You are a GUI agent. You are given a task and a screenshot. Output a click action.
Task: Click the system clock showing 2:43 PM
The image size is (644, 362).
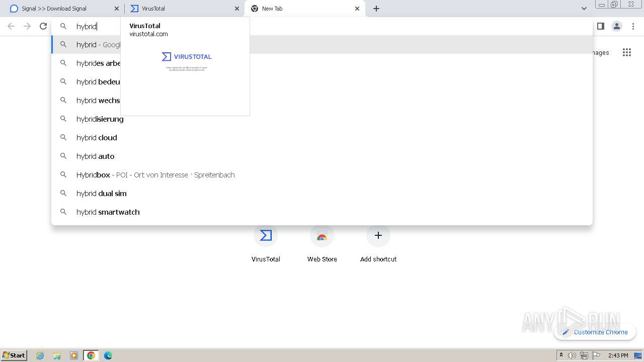click(x=618, y=355)
